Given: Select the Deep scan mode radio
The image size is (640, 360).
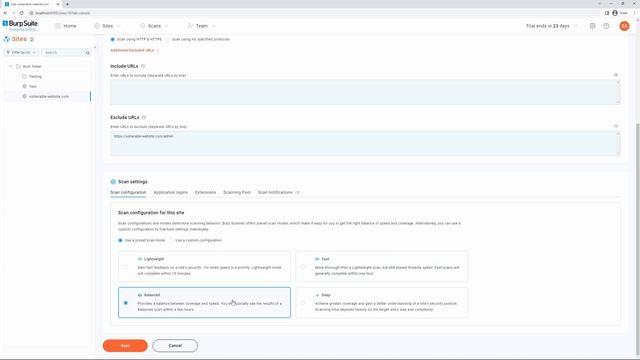Looking at the screenshot, I should [x=303, y=303].
